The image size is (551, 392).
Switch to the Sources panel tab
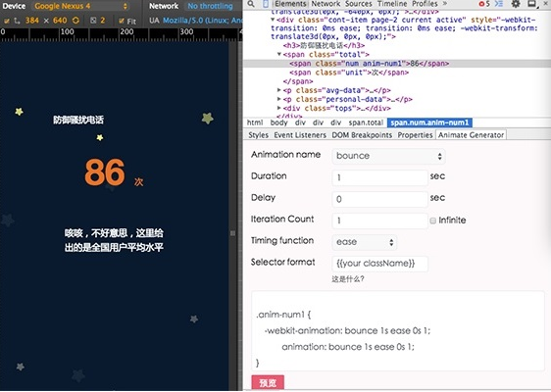[x=359, y=4]
